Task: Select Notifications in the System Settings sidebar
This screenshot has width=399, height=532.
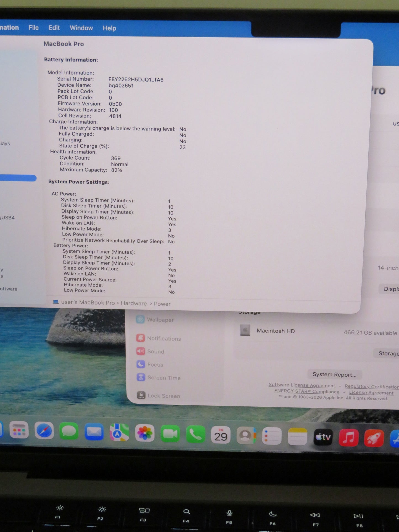Action: pyautogui.click(x=158, y=338)
